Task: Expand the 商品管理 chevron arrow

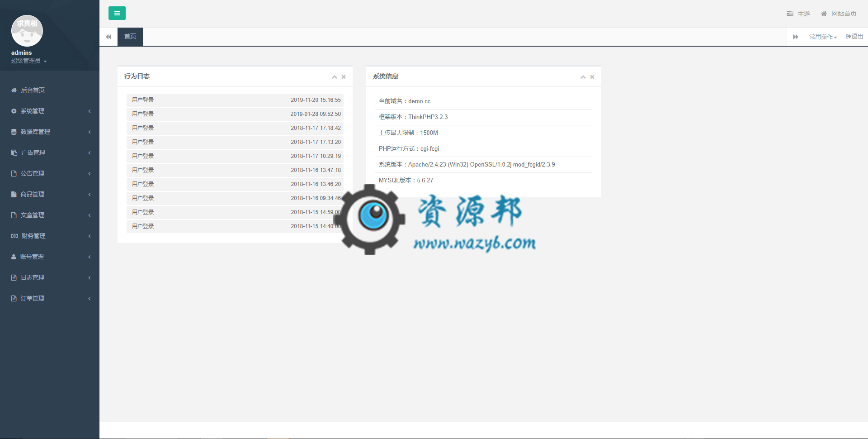Action: pyautogui.click(x=90, y=194)
